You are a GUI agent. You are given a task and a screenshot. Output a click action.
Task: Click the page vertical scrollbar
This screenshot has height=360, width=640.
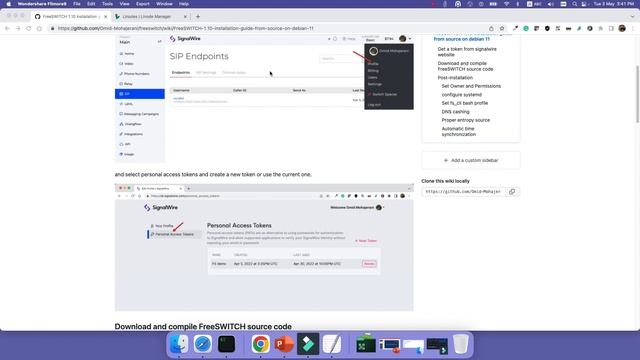[638, 94]
